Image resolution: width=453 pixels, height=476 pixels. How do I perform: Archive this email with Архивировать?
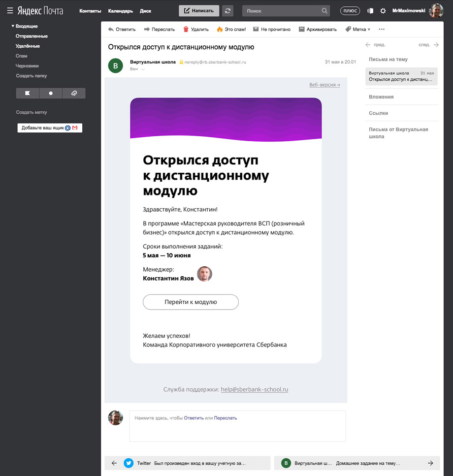(x=318, y=30)
